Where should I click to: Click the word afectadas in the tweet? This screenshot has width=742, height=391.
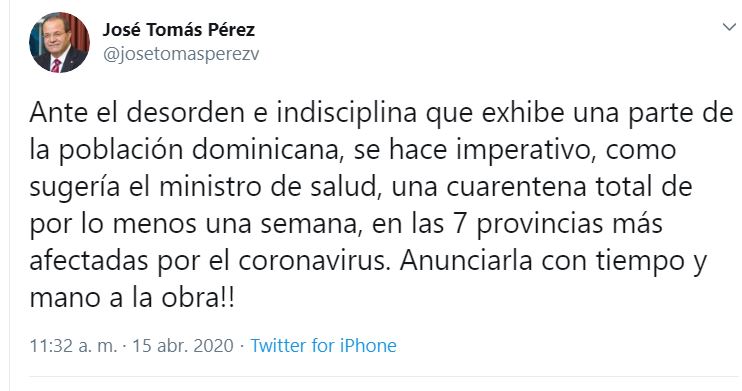click(x=88, y=261)
